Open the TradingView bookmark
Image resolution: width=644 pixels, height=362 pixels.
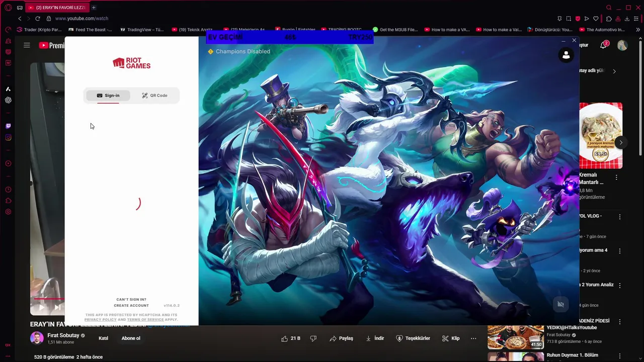coord(142,30)
